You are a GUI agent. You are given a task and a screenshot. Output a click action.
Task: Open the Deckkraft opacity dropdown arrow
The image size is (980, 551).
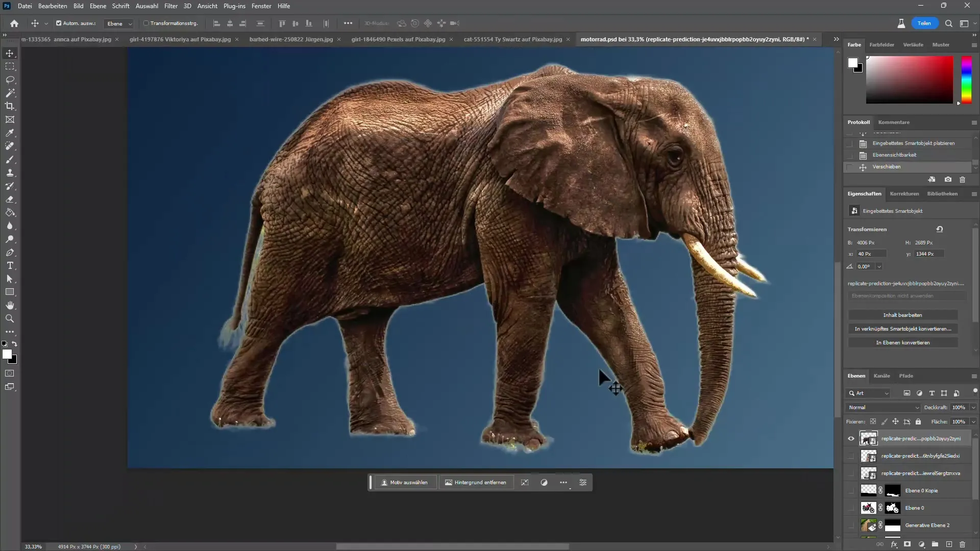pos(973,408)
